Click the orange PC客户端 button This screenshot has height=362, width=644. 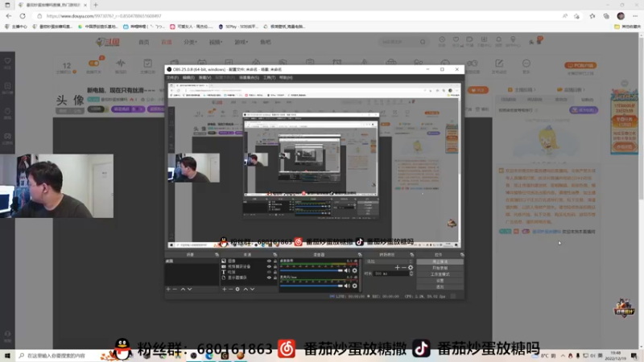(x=580, y=65)
